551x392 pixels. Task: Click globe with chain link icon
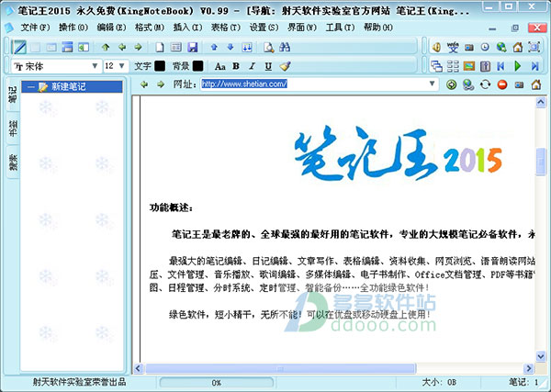click(x=468, y=84)
